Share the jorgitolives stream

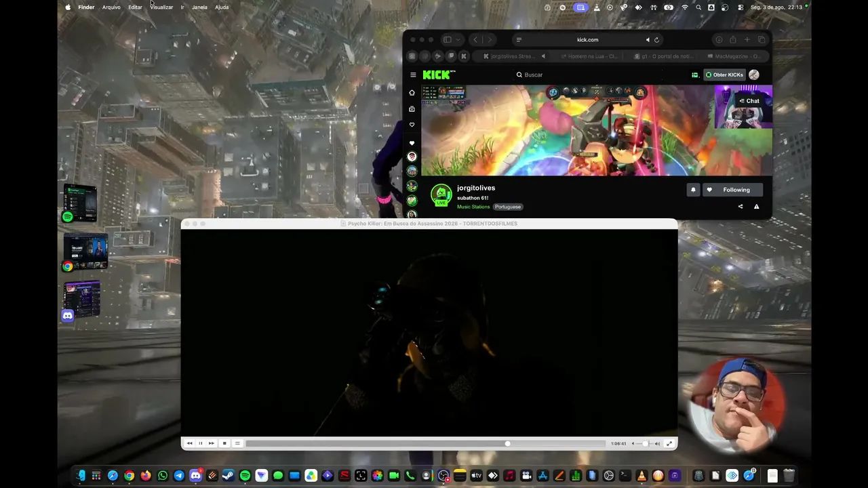pyautogui.click(x=741, y=207)
